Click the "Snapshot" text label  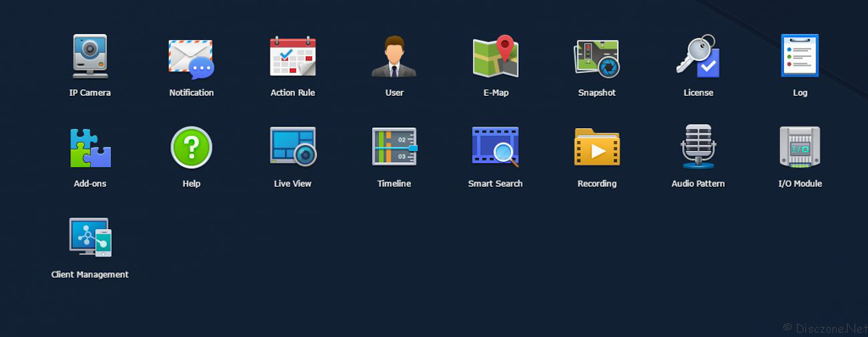597,93
